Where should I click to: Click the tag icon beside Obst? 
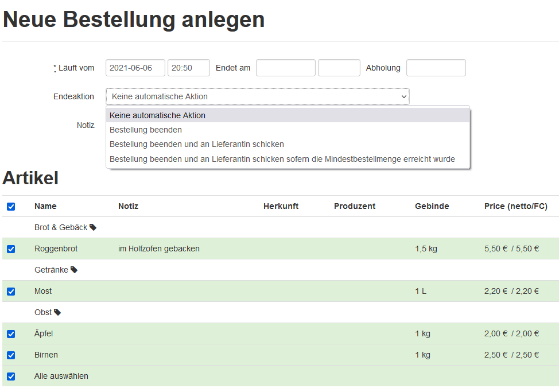(57, 312)
